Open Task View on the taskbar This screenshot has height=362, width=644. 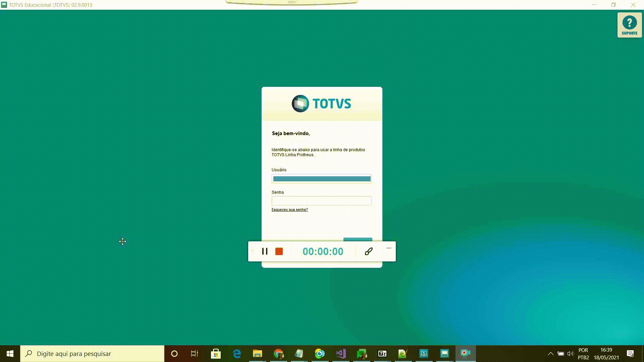[195, 354]
